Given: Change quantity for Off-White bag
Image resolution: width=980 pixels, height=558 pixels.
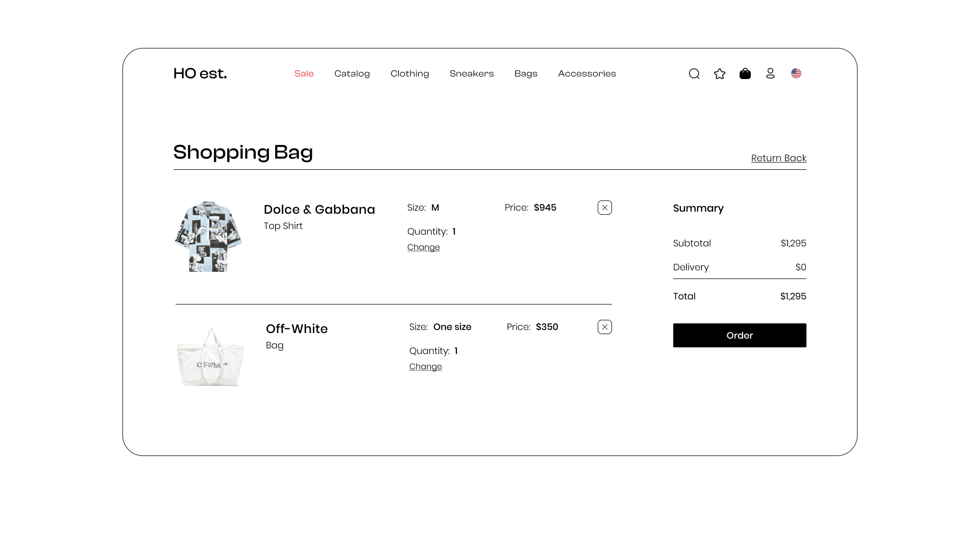Looking at the screenshot, I should point(426,367).
